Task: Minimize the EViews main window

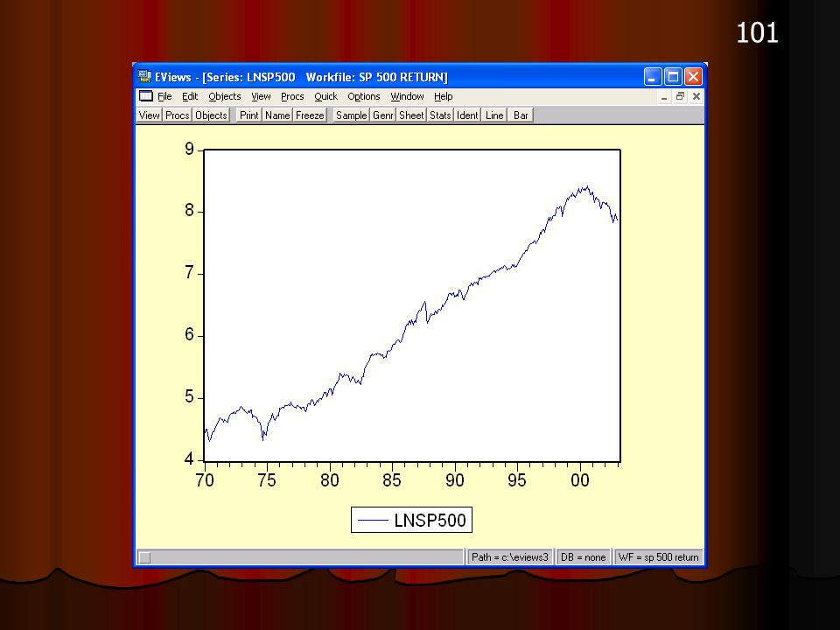Action: coord(653,77)
